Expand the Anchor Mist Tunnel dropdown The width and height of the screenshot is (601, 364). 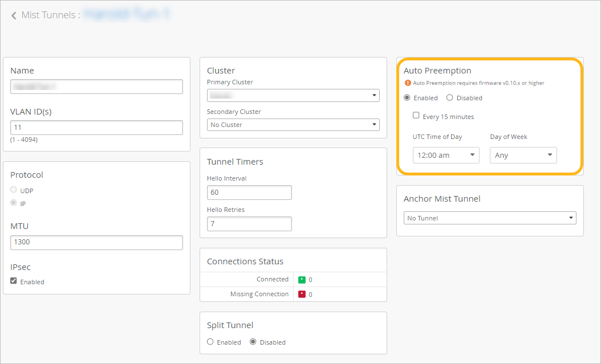pos(490,218)
